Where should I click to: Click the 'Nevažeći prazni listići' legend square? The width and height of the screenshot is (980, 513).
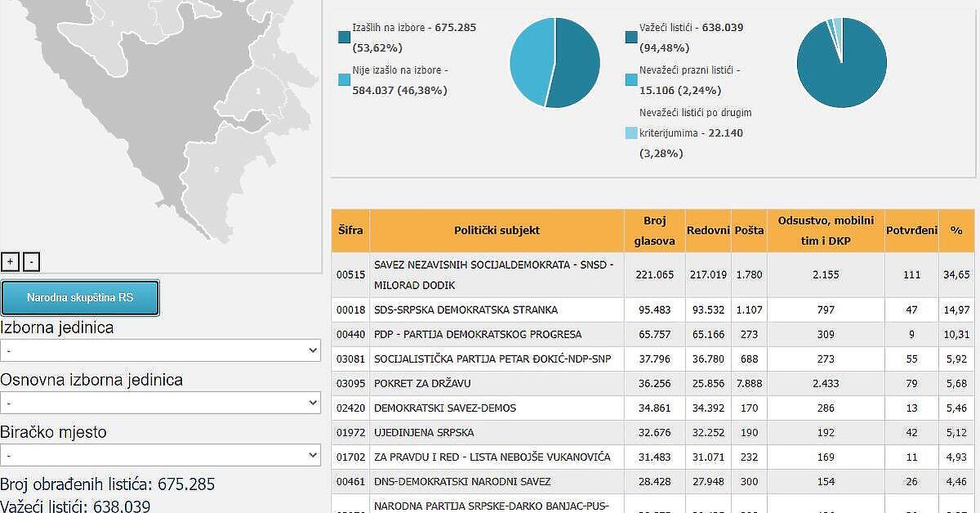(x=630, y=80)
